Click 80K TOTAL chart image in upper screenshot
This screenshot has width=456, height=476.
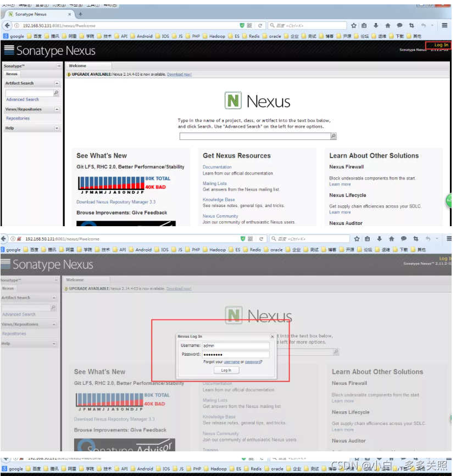pyautogui.click(x=125, y=184)
